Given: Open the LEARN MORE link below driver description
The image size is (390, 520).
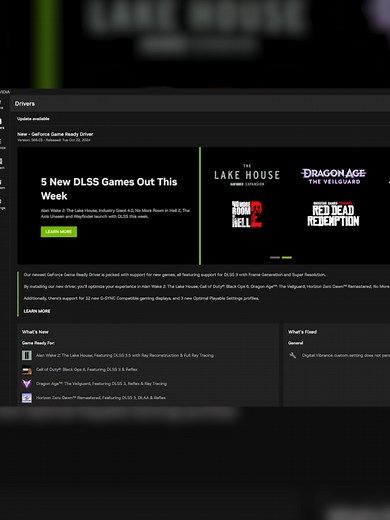Looking at the screenshot, I should click(37, 311).
